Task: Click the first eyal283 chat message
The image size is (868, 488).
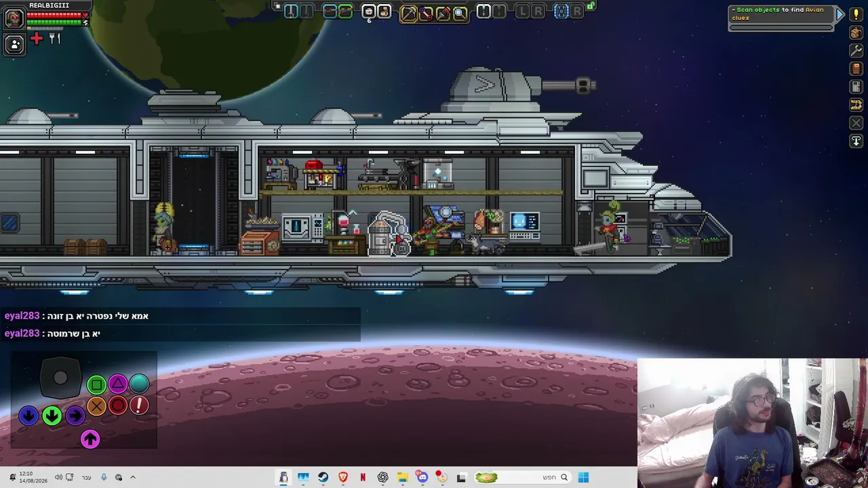Action: (x=77, y=316)
